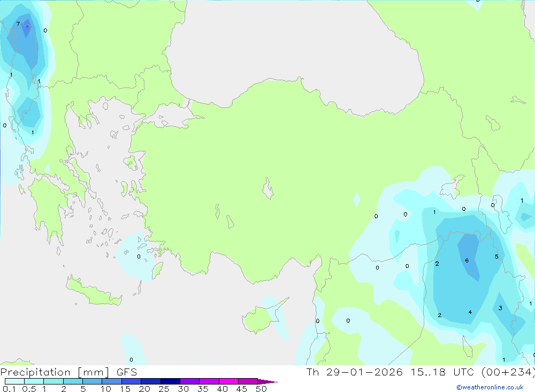
Task: Click the 0.5–1 mm legend color box
Action: coord(34,381)
